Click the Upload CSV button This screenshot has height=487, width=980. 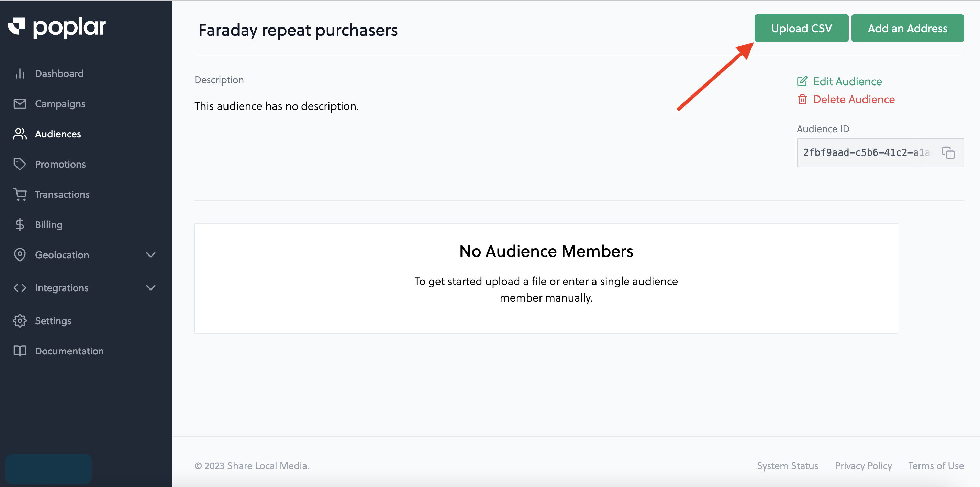(801, 28)
